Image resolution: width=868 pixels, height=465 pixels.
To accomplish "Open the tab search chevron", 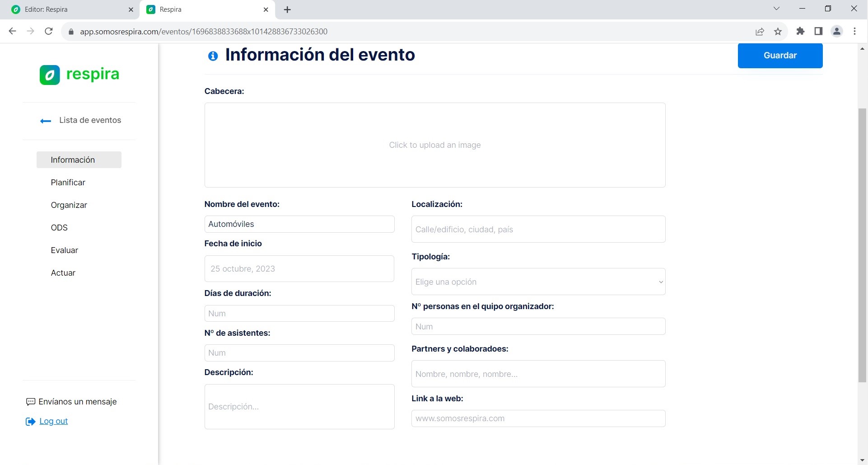I will click(777, 9).
